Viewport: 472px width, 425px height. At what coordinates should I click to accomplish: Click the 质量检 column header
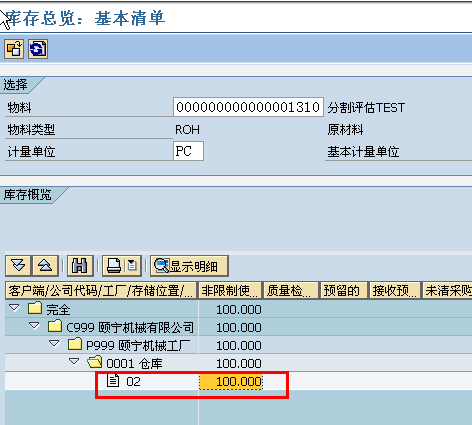291,291
